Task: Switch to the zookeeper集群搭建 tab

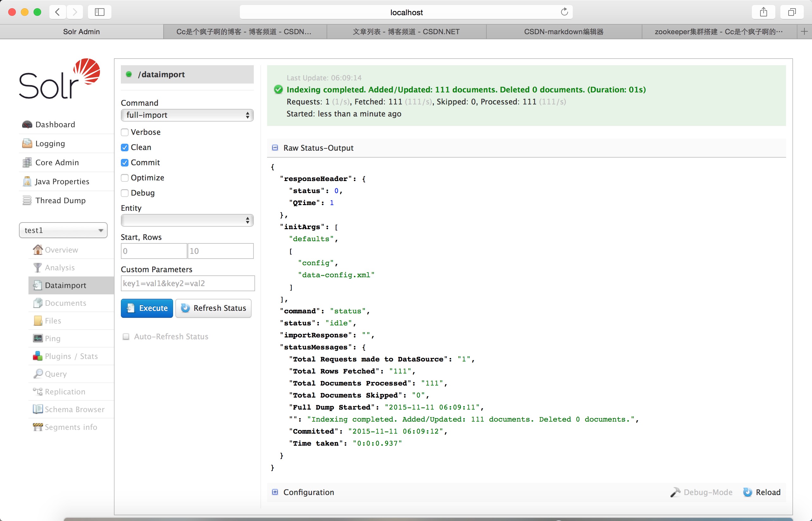Action: [x=719, y=31]
